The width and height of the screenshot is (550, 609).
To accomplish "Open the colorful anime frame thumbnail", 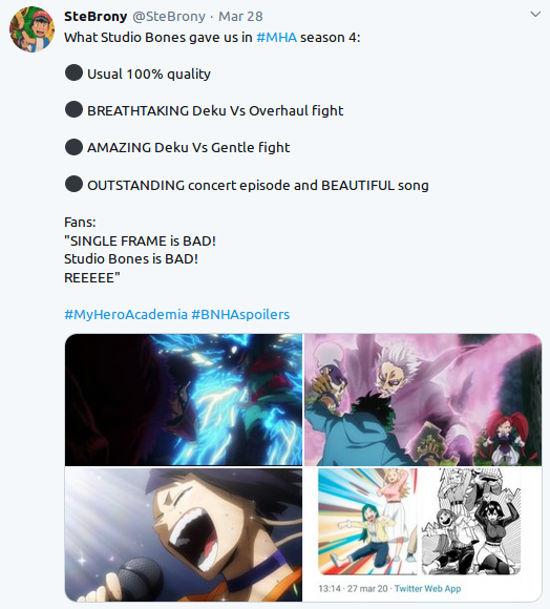I will (367, 521).
